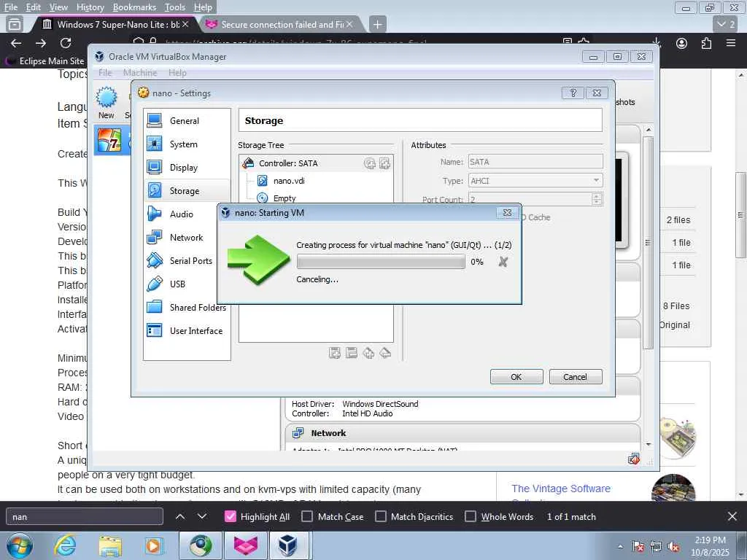Open new browser tab plus button

377,24
